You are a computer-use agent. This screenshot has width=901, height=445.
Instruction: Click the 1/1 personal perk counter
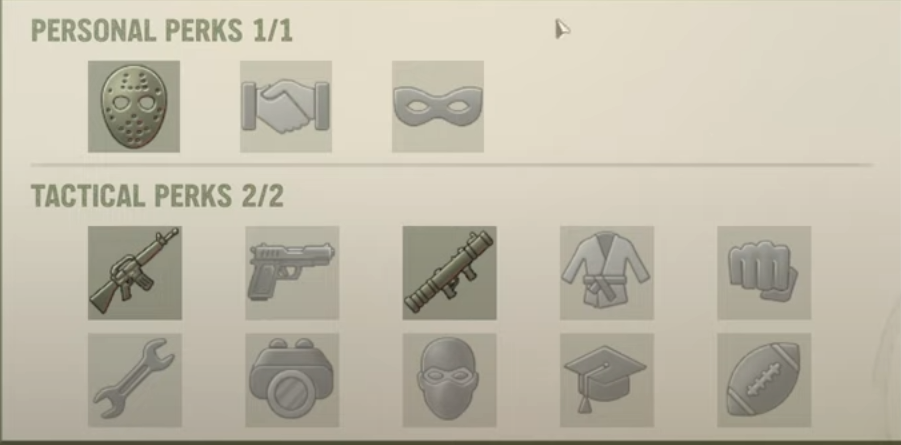pos(273,30)
